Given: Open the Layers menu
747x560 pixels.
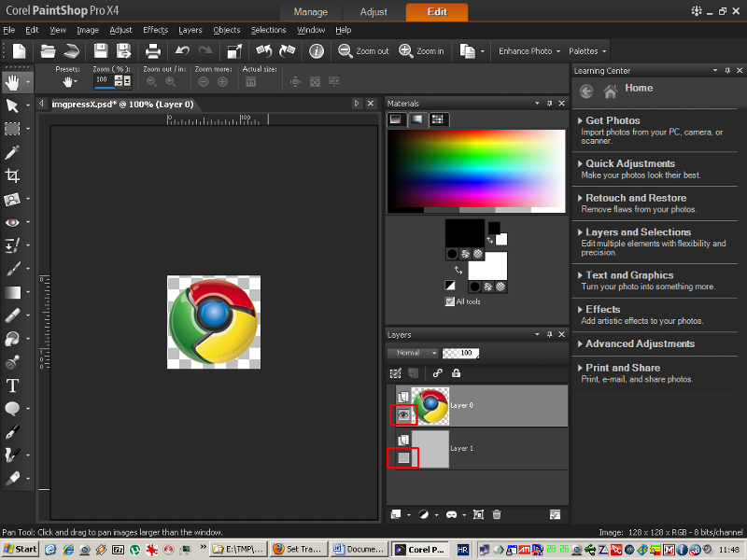Looking at the screenshot, I should [x=190, y=30].
